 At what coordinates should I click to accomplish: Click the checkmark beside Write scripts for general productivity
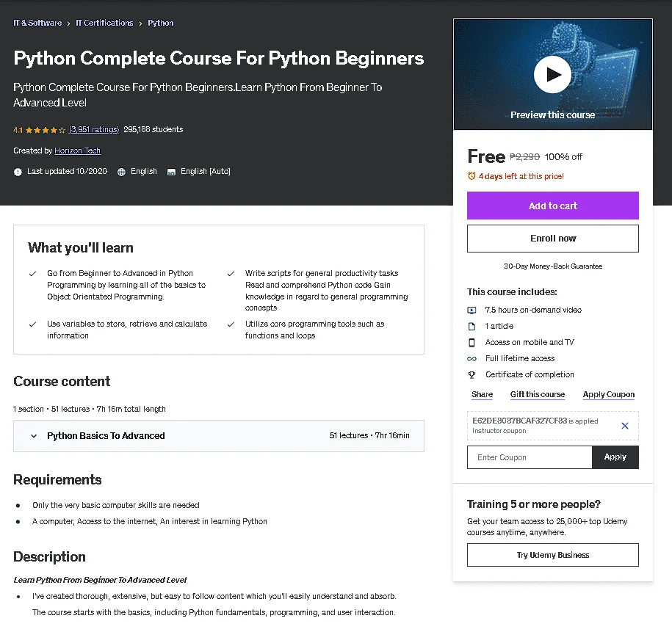pyautogui.click(x=231, y=273)
